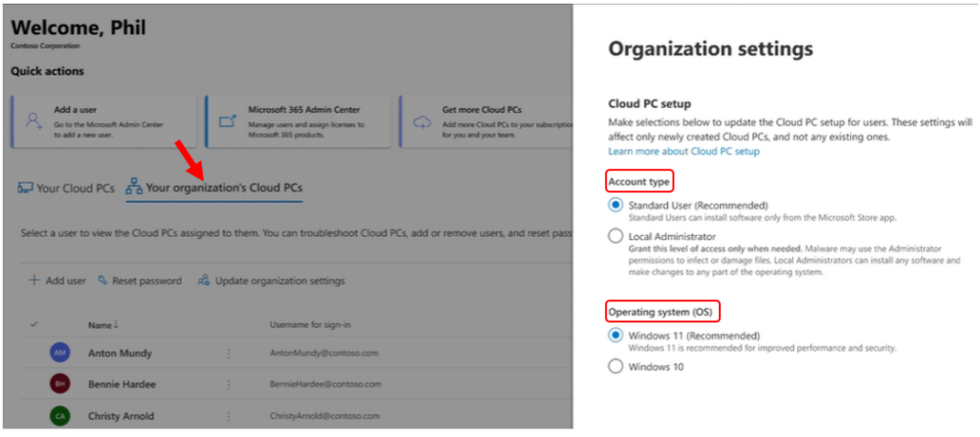Select the Christy Arnold name

[122, 416]
